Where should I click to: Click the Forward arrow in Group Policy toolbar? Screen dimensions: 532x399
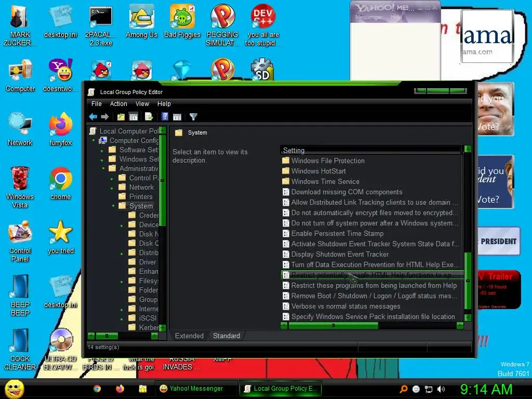105,117
